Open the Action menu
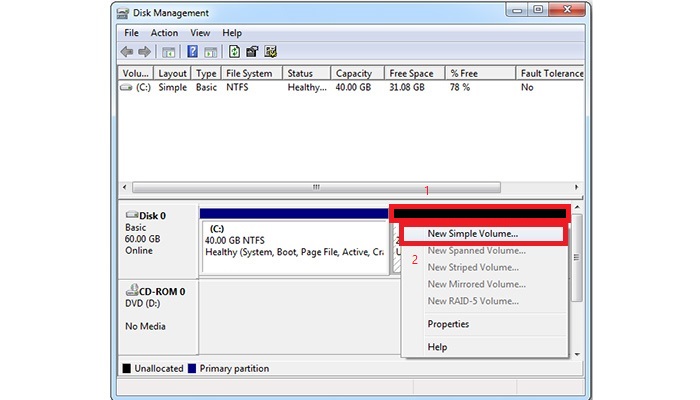This screenshot has height=400, width=700. [x=164, y=33]
